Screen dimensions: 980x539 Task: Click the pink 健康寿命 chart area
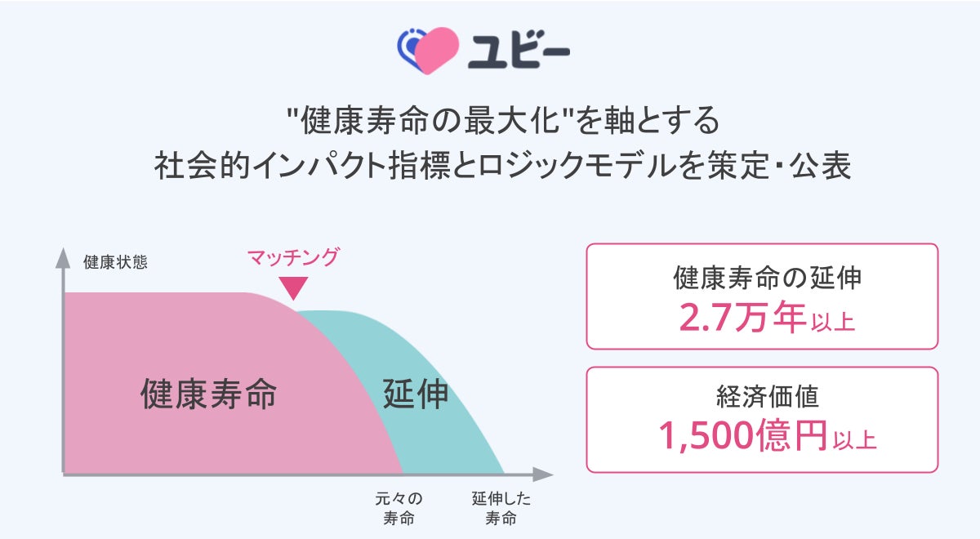208,394
